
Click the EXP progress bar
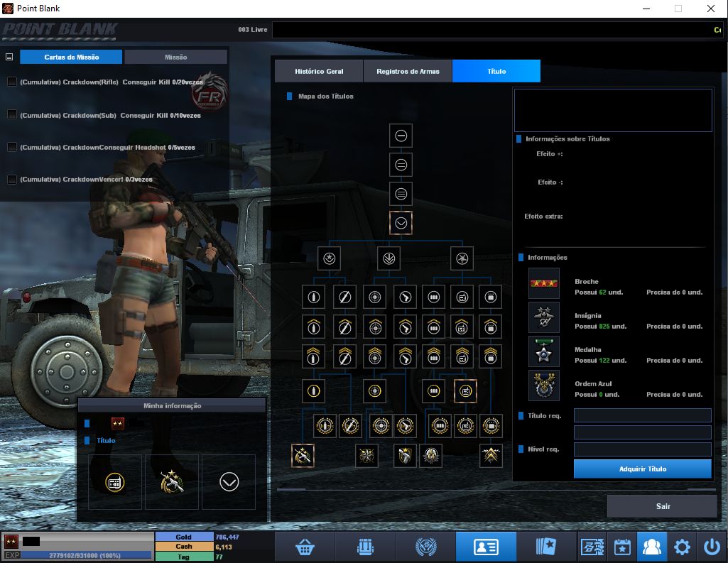tap(86, 555)
